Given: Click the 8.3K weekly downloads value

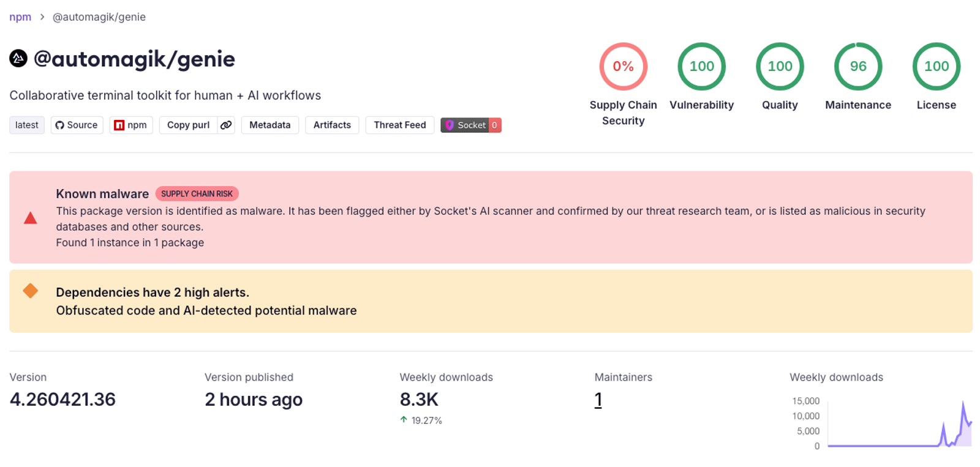Looking at the screenshot, I should (419, 400).
